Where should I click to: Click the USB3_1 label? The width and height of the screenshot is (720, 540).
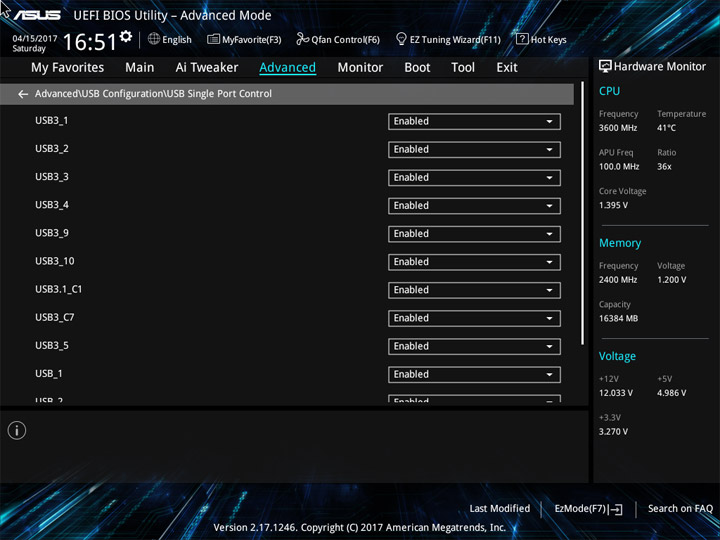coord(51,121)
